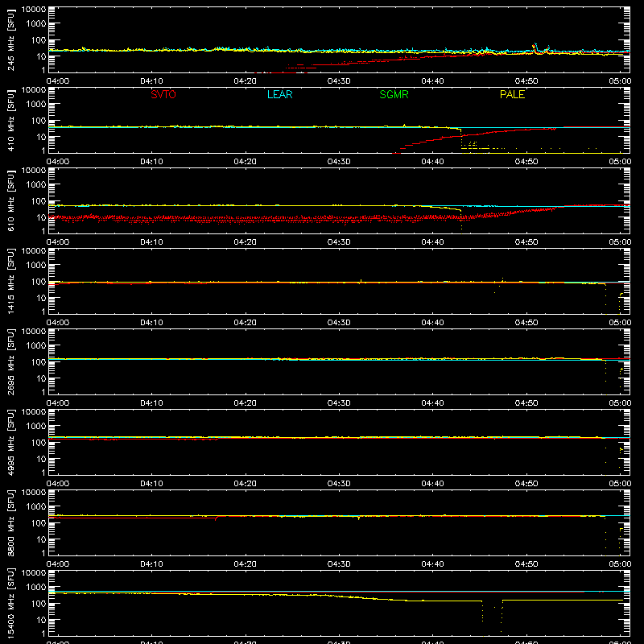Select the 1415 MHz [SFU] axis title
Image resolution: width=644 pixels, height=644 pixels.
click(x=10, y=281)
